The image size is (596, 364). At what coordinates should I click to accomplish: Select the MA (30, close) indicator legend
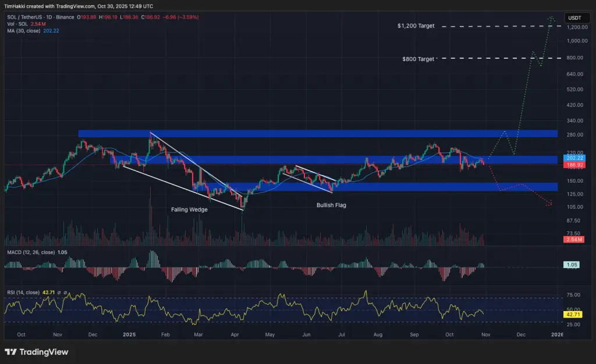coord(23,31)
